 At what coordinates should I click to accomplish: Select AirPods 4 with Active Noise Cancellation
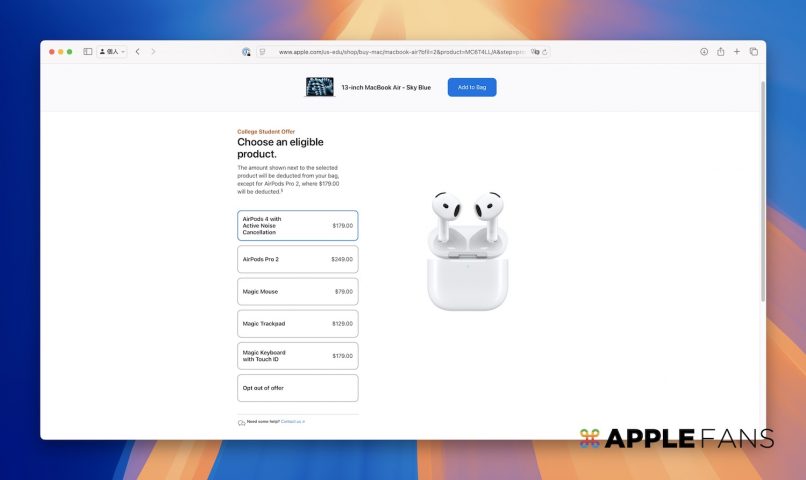[297, 225]
